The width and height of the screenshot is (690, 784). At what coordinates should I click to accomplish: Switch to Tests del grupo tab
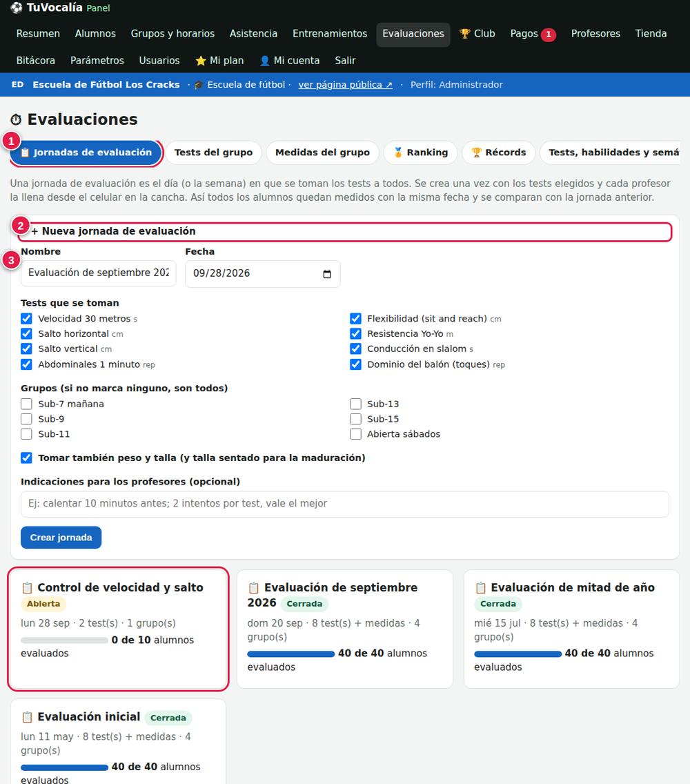213,153
